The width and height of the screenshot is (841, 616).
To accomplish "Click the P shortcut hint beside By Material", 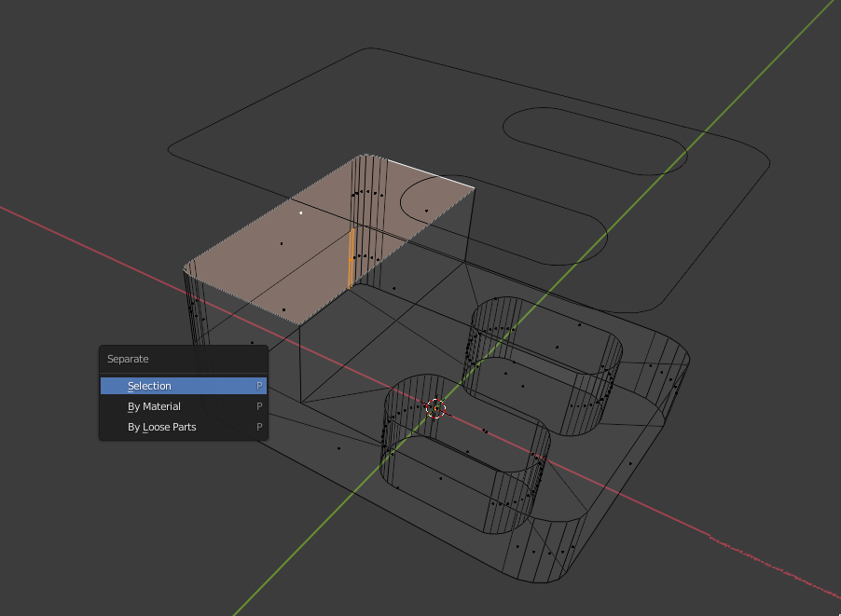I will [259, 406].
